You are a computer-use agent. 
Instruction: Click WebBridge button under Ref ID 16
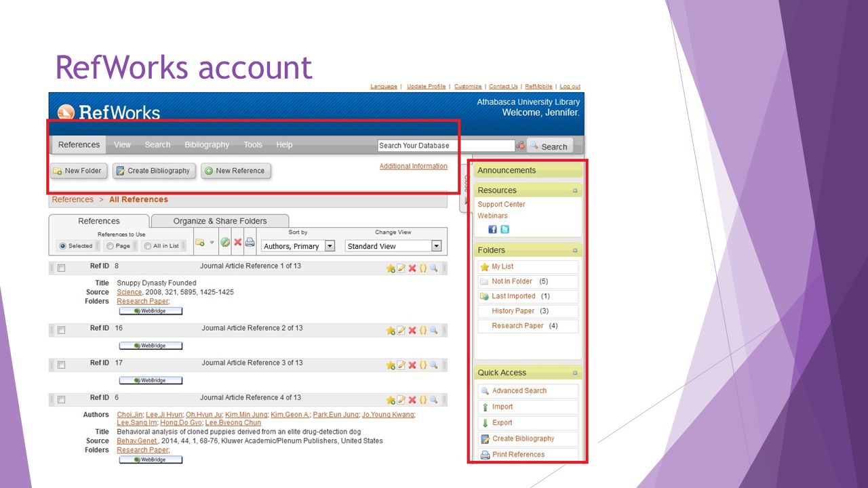(x=151, y=346)
